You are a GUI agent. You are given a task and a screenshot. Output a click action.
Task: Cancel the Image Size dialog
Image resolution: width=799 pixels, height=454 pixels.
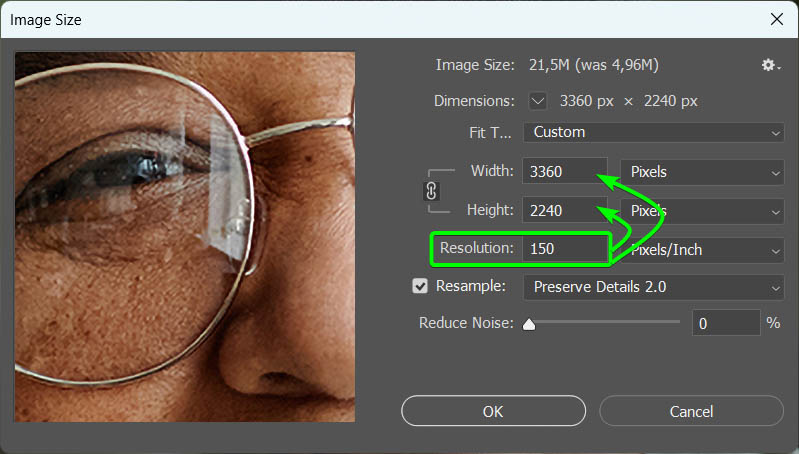click(691, 411)
